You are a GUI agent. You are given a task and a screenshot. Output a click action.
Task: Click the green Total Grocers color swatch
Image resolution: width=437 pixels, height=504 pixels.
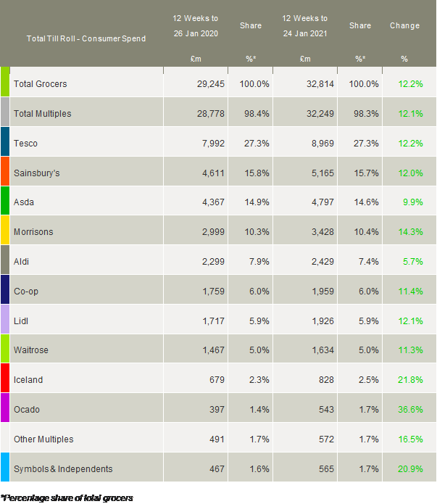click(4, 82)
